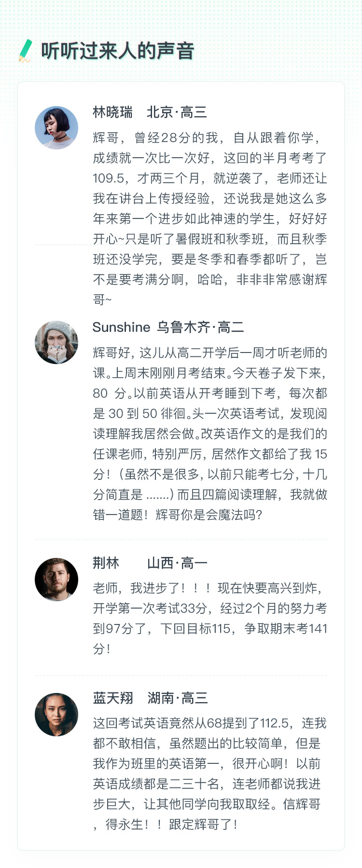The width and height of the screenshot is (362, 868).
Task: Tap the Sunshine user avatar photo
Action: pyautogui.click(x=56, y=342)
